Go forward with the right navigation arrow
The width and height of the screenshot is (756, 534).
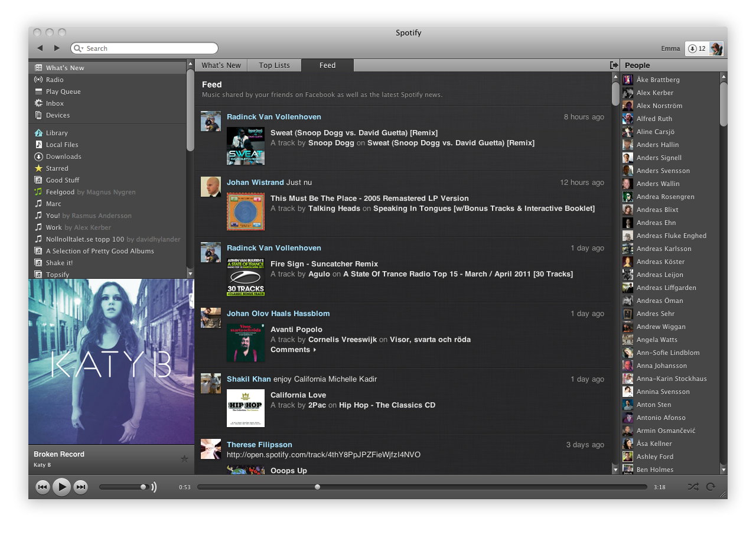point(57,48)
